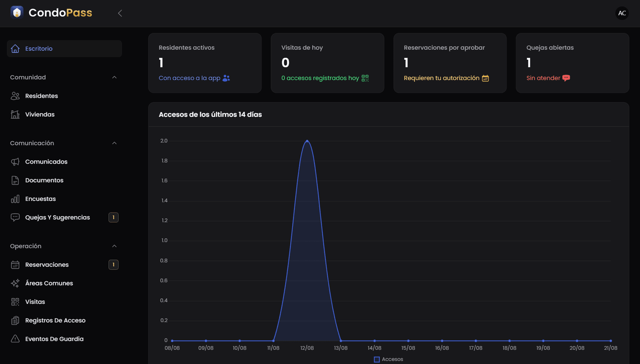This screenshot has height=364, width=640.
Task: Click the calendar icon beside Requieren tu autorización
Action: [x=485, y=78]
